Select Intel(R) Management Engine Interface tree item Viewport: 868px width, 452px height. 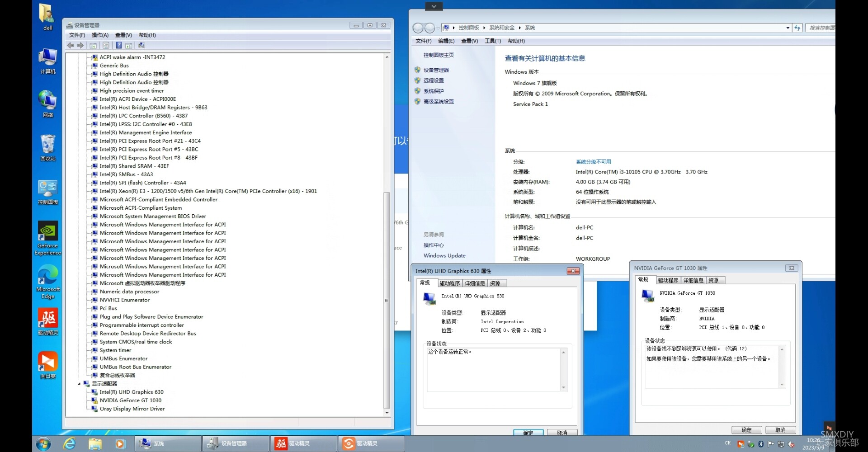(x=146, y=133)
